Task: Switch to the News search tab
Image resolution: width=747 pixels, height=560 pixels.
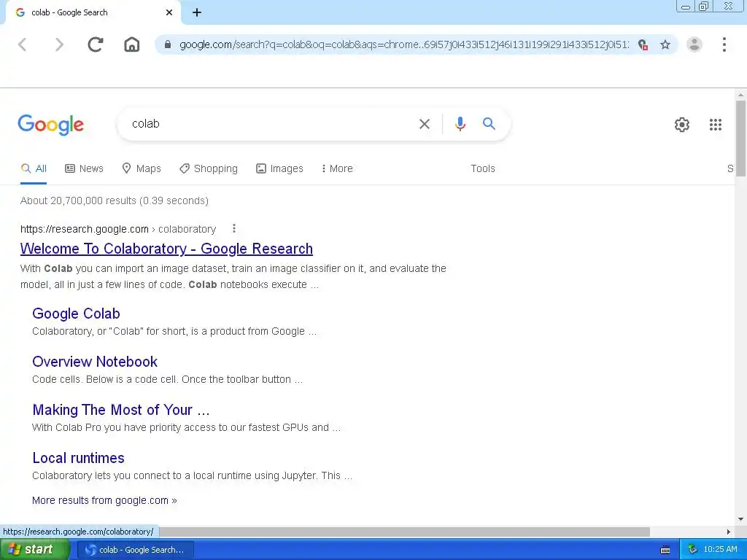Action: tap(85, 168)
